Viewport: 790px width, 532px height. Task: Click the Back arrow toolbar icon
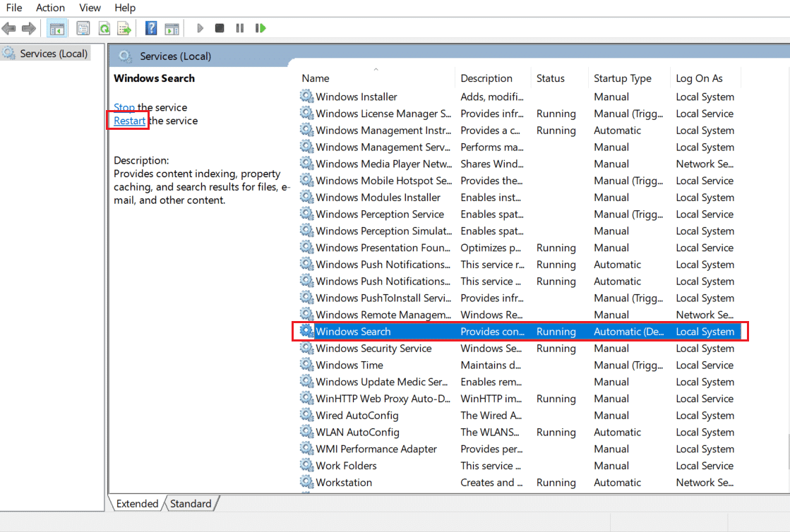tap(9, 28)
